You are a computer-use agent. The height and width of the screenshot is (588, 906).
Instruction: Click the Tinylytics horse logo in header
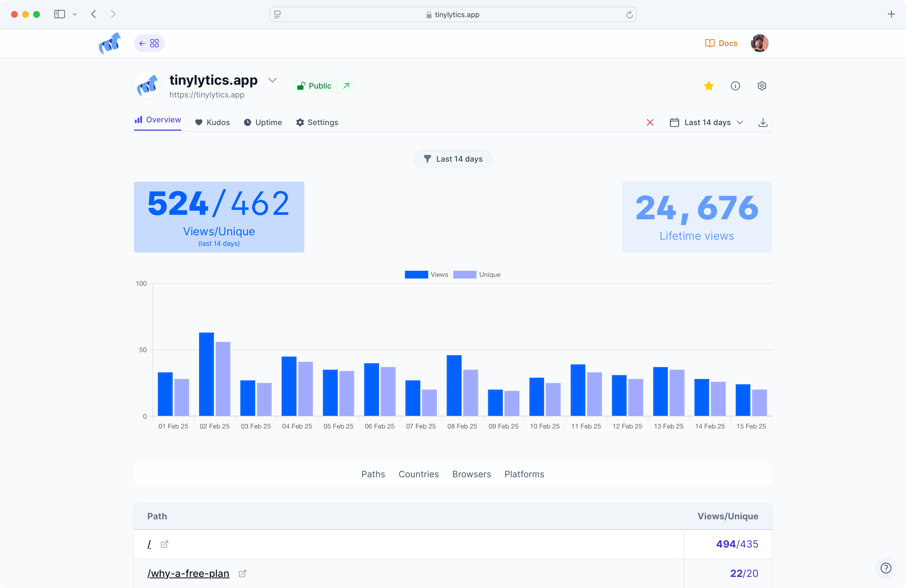[x=110, y=43]
